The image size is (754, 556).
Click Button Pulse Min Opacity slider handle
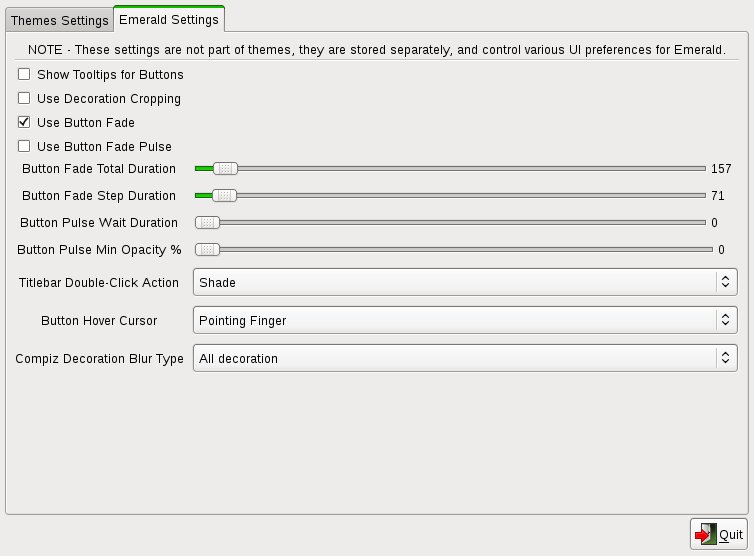pyautogui.click(x=207, y=249)
